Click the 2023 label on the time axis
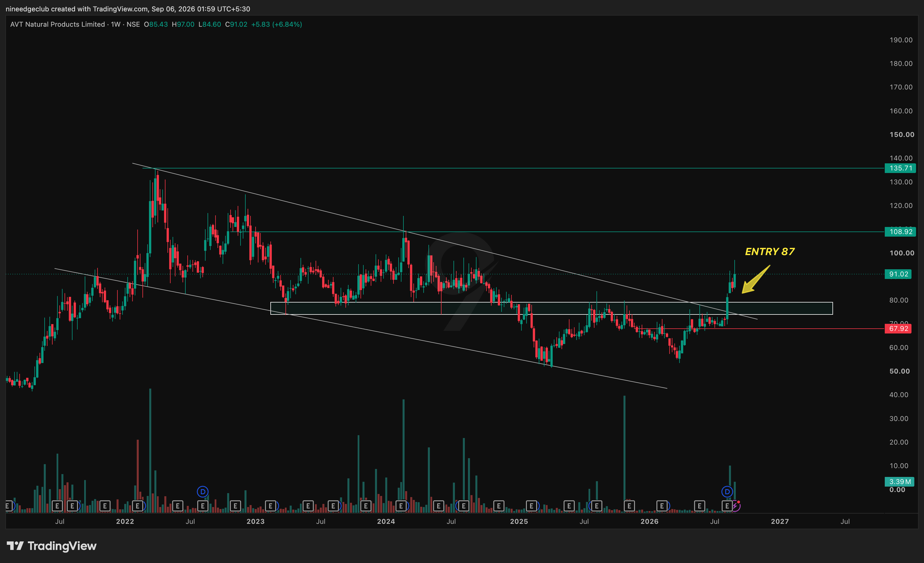This screenshot has width=924, height=563. tap(255, 522)
